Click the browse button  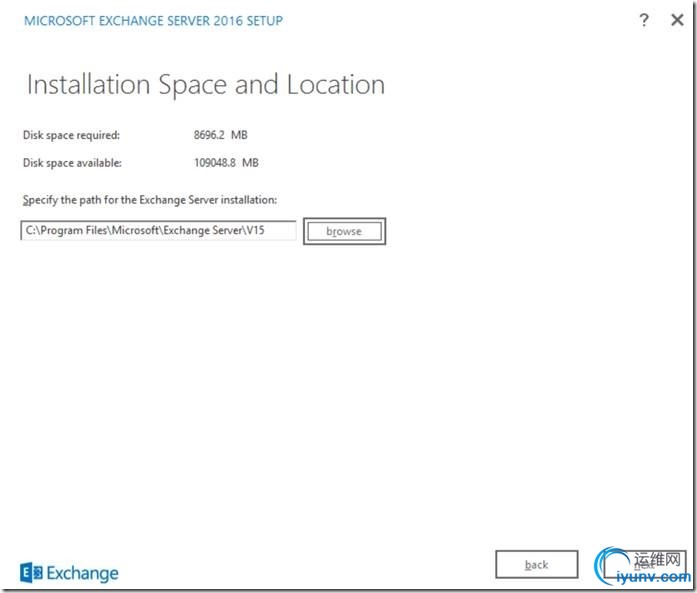pos(344,231)
